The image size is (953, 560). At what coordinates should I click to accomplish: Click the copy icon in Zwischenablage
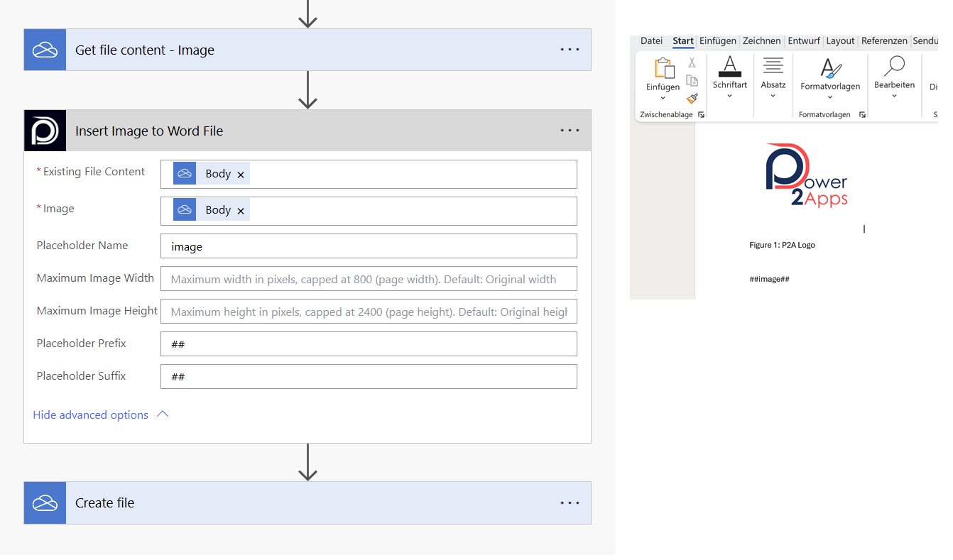(692, 81)
